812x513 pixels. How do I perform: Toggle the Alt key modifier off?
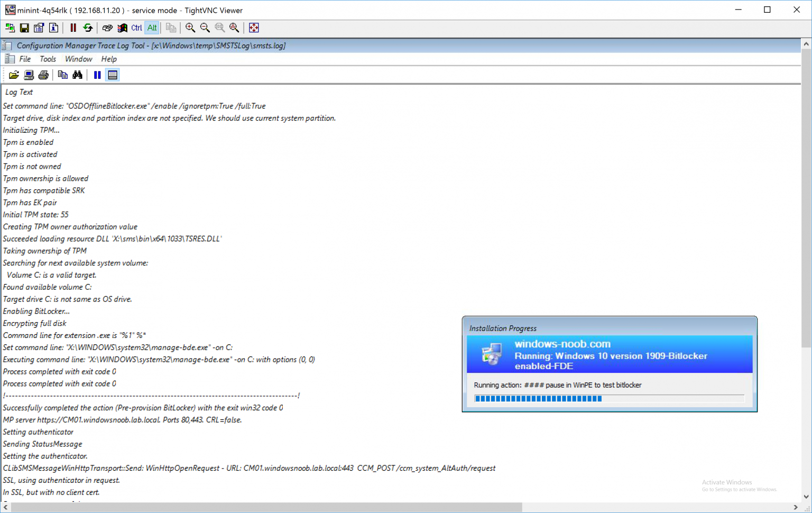152,28
